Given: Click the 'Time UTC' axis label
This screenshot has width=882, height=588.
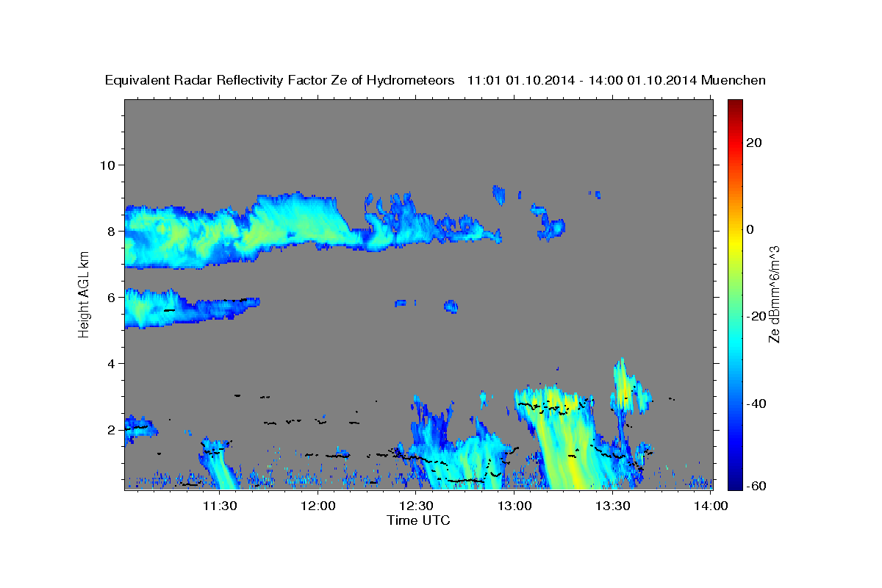Looking at the screenshot, I should (418, 520).
